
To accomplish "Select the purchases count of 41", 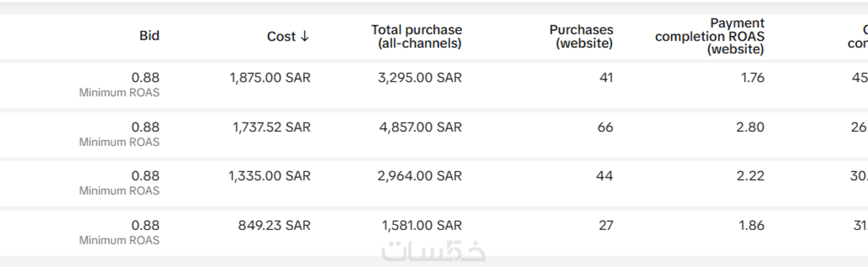I will [606, 78].
